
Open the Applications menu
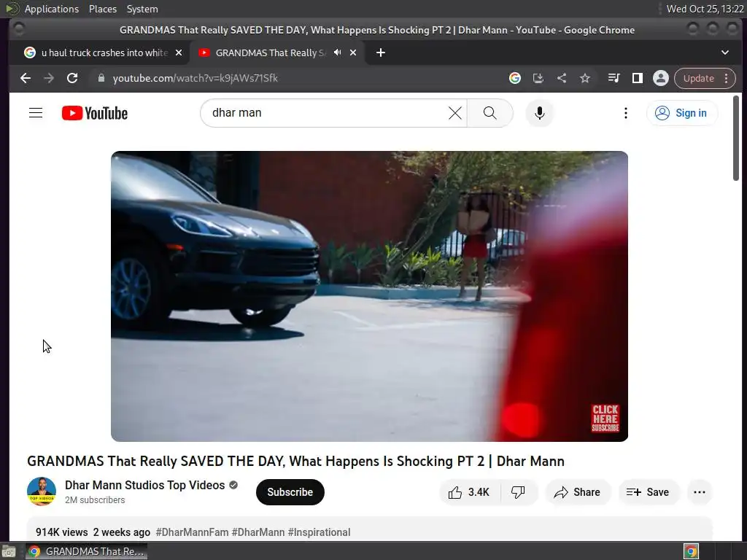[52, 9]
